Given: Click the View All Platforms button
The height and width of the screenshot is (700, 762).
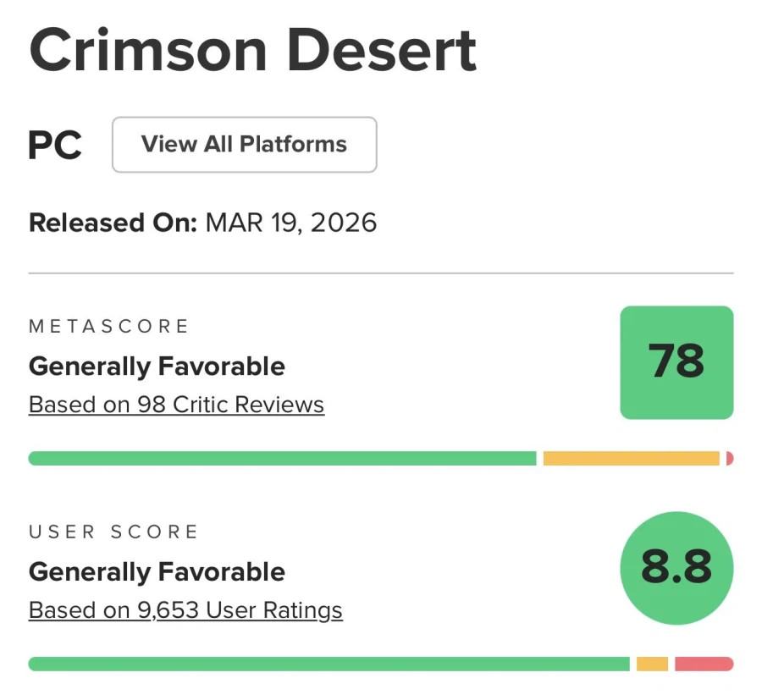Looking at the screenshot, I should (244, 145).
